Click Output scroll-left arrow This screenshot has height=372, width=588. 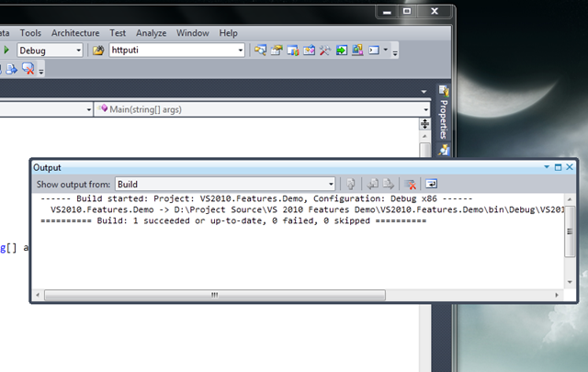point(37,295)
